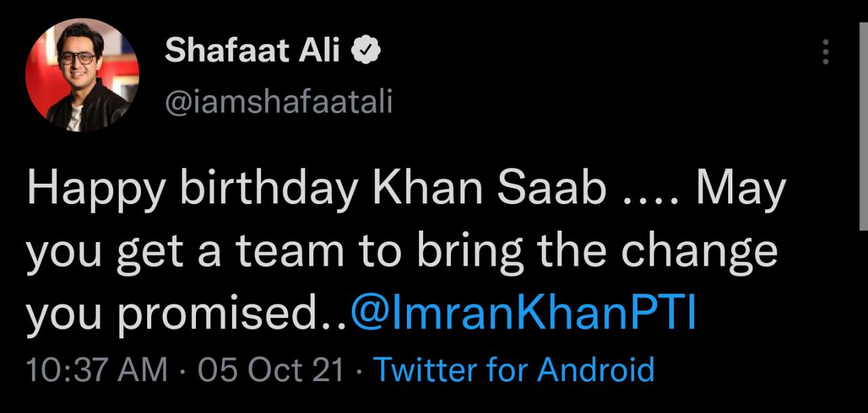Click the 10:37 AM timestamp
This screenshot has height=413, width=868.
[96, 370]
